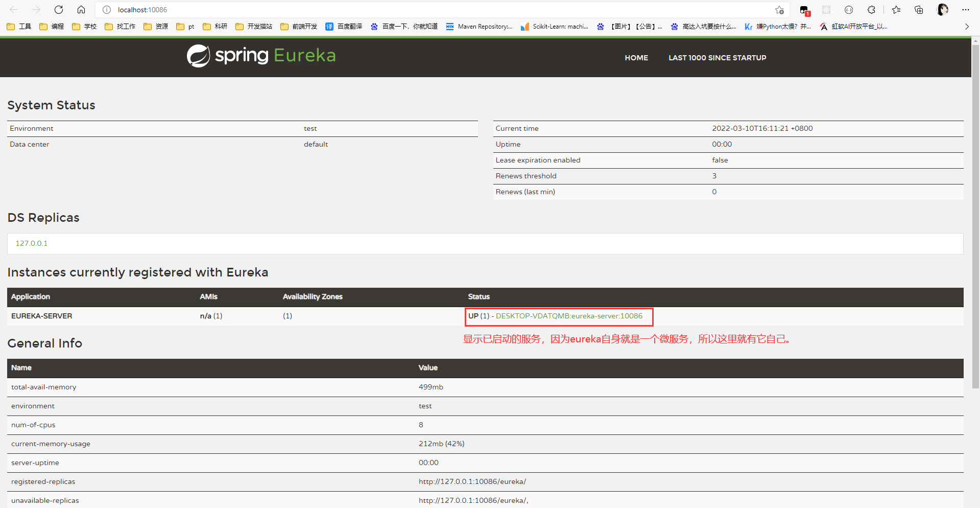Click the registered-replicas URL value

(472, 481)
